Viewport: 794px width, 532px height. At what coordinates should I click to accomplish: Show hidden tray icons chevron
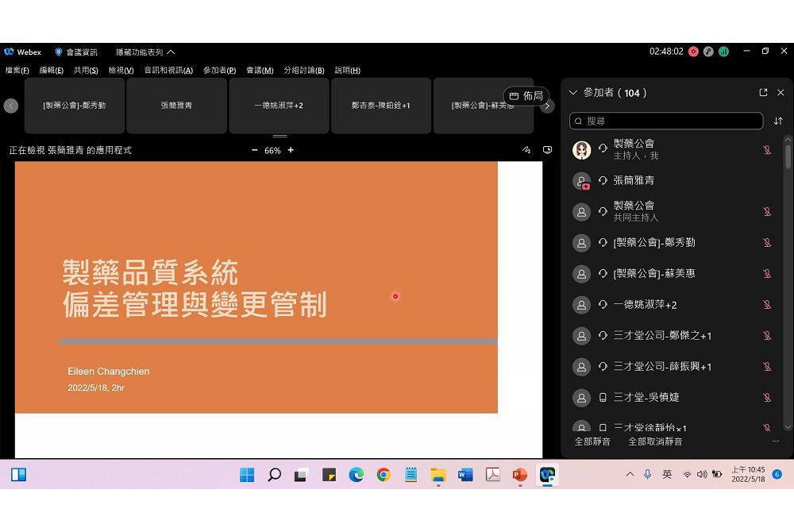[x=630, y=474]
